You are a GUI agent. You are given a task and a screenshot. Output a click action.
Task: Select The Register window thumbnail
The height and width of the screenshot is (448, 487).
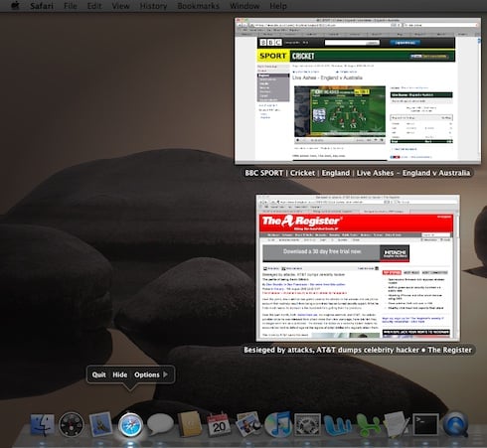pos(358,268)
